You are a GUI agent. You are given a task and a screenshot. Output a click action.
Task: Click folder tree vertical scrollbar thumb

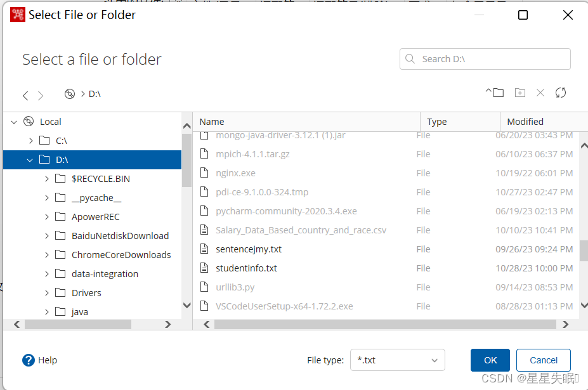coord(186,160)
